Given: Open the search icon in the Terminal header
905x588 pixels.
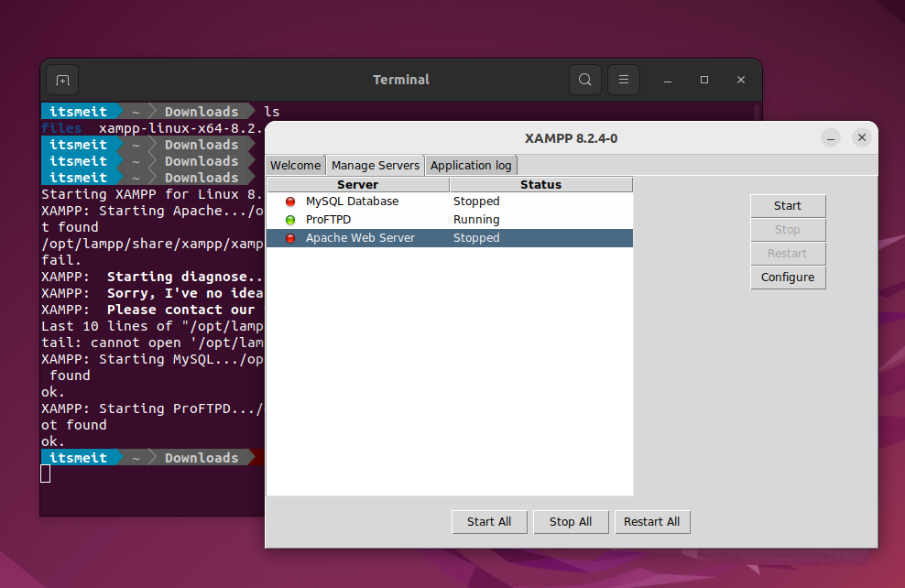Looking at the screenshot, I should [584, 80].
